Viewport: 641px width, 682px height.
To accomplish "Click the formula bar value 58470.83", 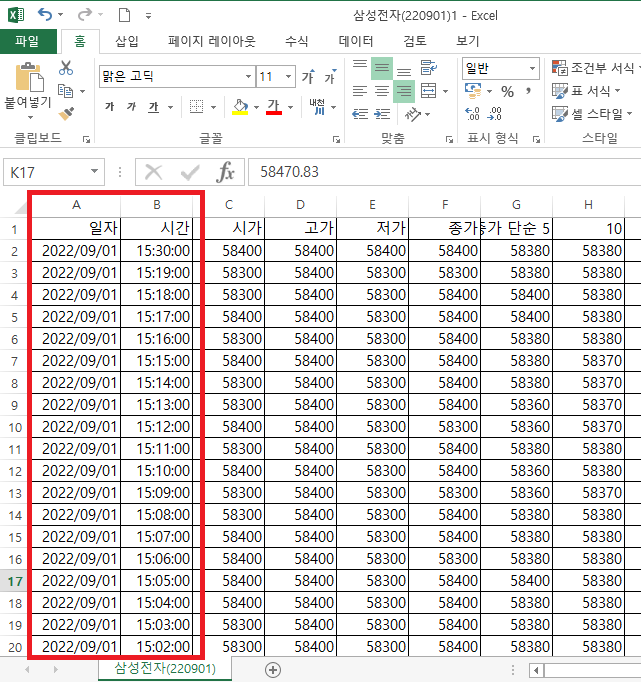I will [x=289, y=172].
